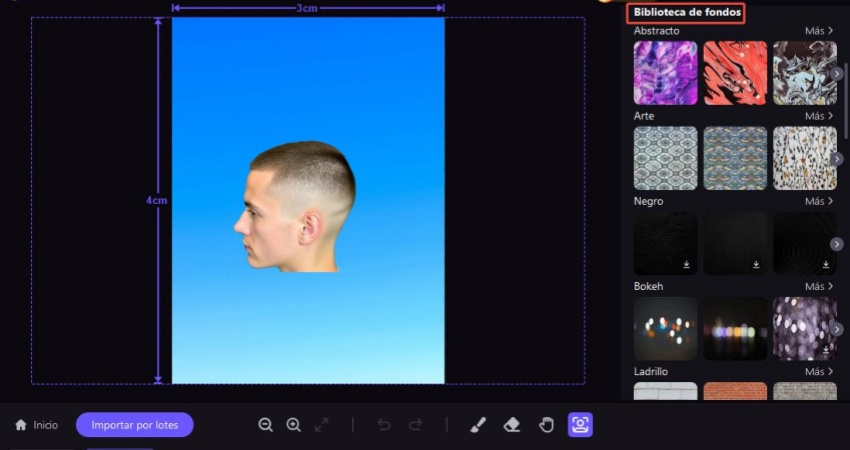Expand Más for Abstracto backgrounds
850x450 pixels.
[818, 31]
